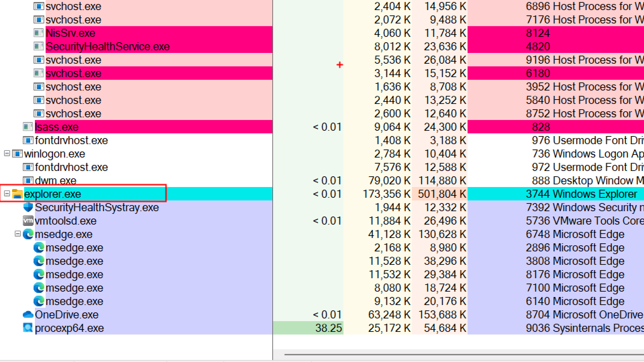Viewport: 644px width, 362px height.
Task: Click the SecurityHealthSystray.exe shield icon
Action: tap(28, 207)
